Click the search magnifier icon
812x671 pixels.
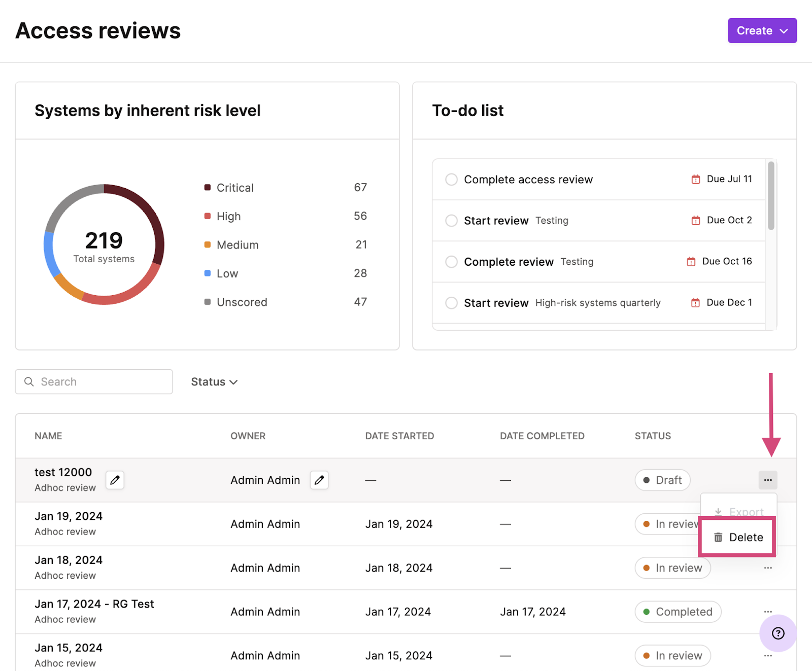[x=29, y=381]
